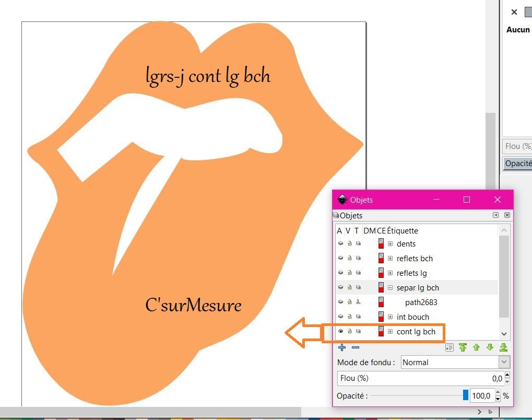Screen dimensions: 532x420
Task: Click the Opacité button in the side panel
Action: pos(518,164)
